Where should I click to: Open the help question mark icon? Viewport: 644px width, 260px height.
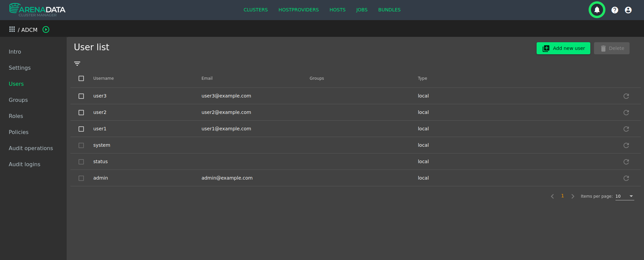coord(614,10)
